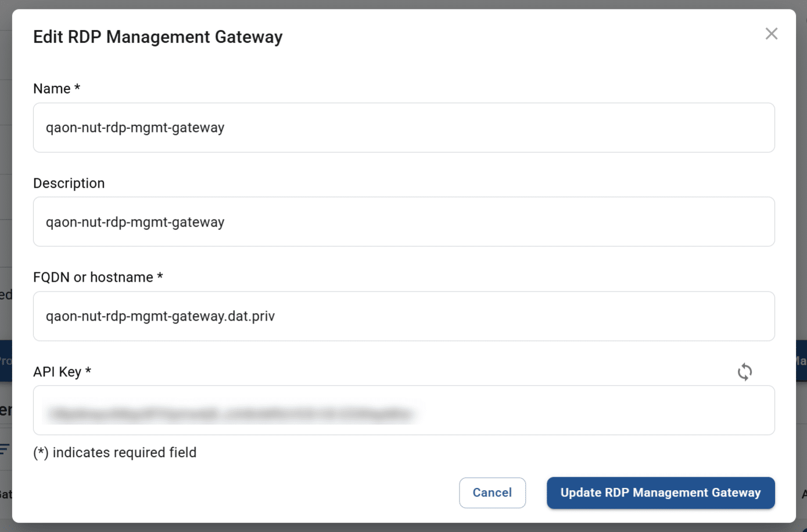Close the Edit RDP Management Gateway dialog
Screen dimensions: 807x532
[x=771, y=34]
